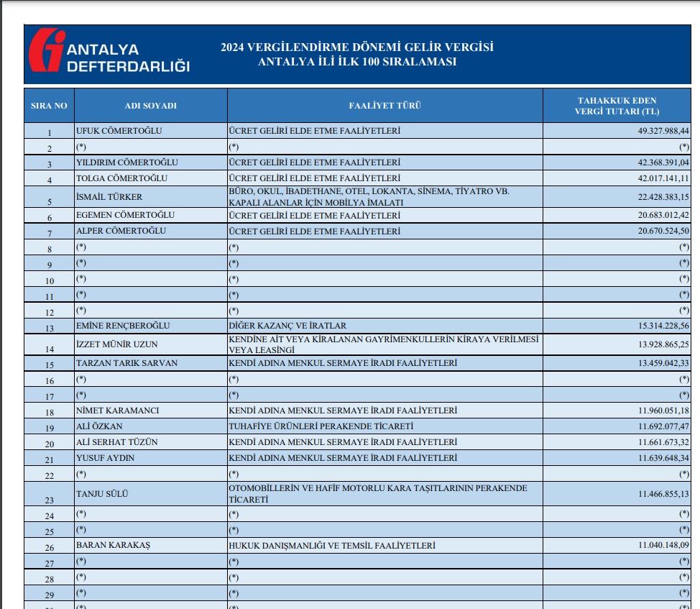Click the FAALİYET TÜRÜ column header
Image resolution: width=700 pixels, height=609 pixels.
[x=384, y=106]
